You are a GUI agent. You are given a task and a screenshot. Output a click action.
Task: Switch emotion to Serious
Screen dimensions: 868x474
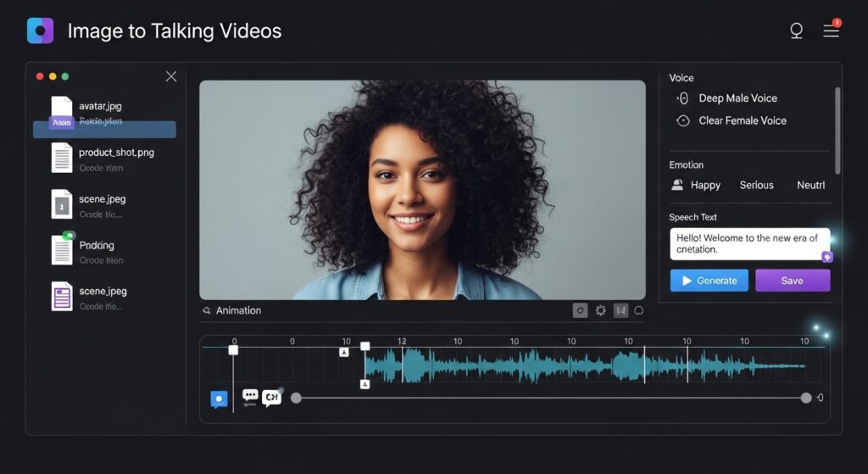pyautogui.click(x=756, y=185)
